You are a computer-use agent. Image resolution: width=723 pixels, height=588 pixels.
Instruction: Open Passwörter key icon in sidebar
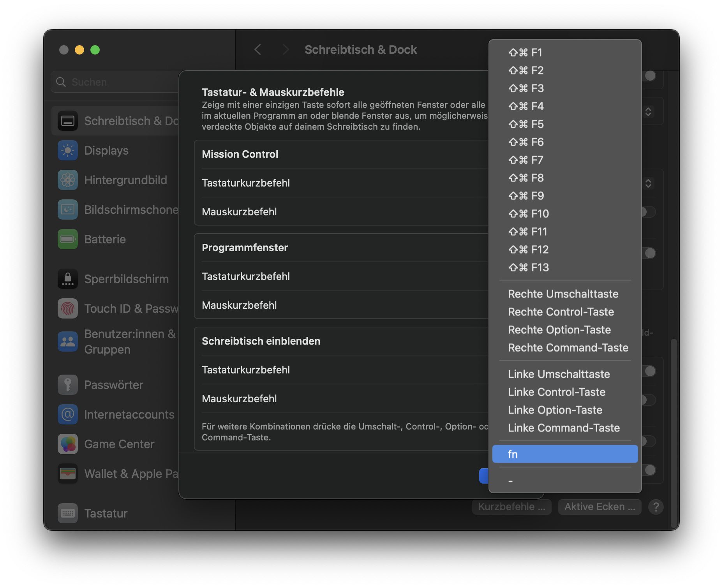[x=68, y=385]
